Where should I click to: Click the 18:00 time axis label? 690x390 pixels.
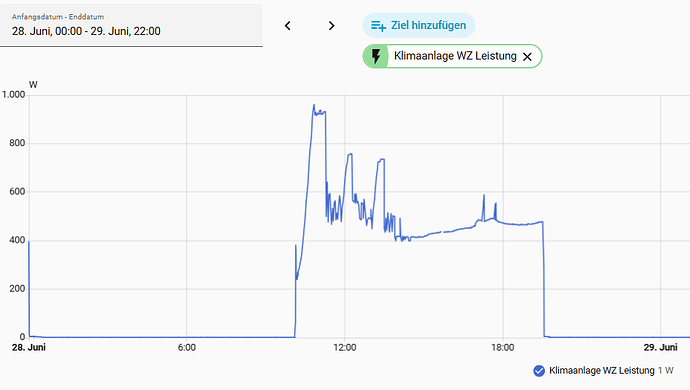[503, 347]
